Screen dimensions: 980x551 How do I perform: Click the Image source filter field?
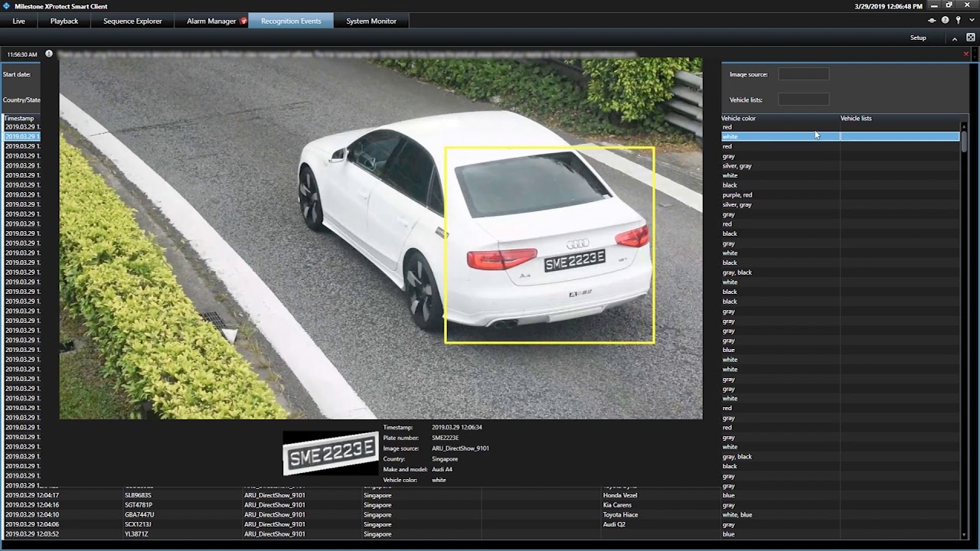tap(804, 74)
